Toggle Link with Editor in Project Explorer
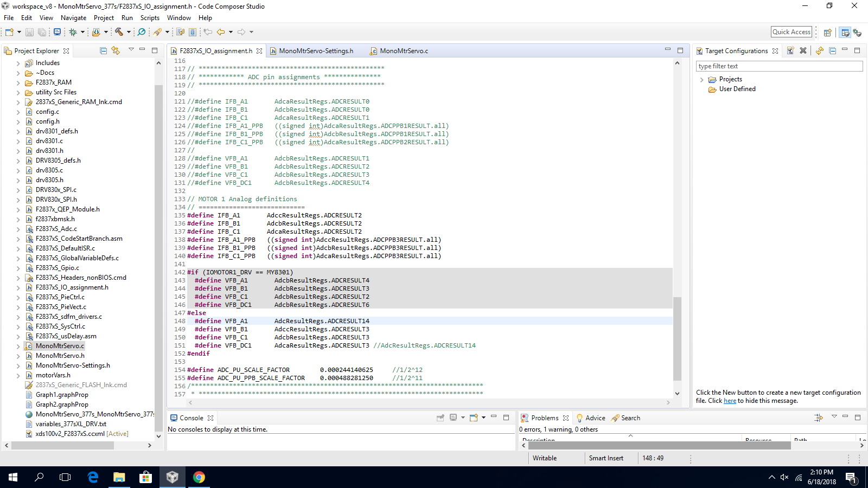The width and height of the screenshot is (868, 488). [116, 50]
